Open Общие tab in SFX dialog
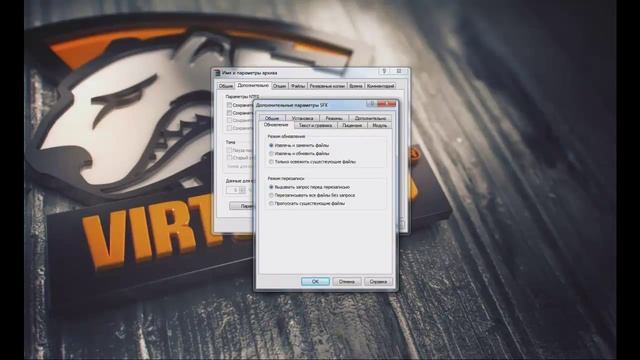640x360 pixels. (272, 118)
